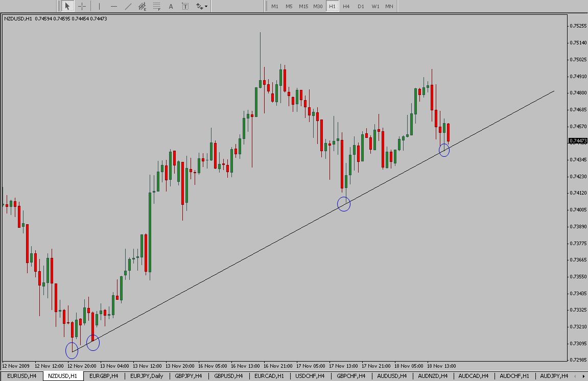Open the arrows objects dropdown
The image size is (588, 381).
202,7
